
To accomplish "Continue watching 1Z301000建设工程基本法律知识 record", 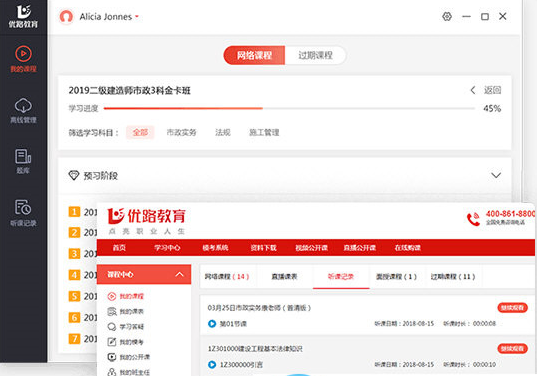I will coord(512,349).
